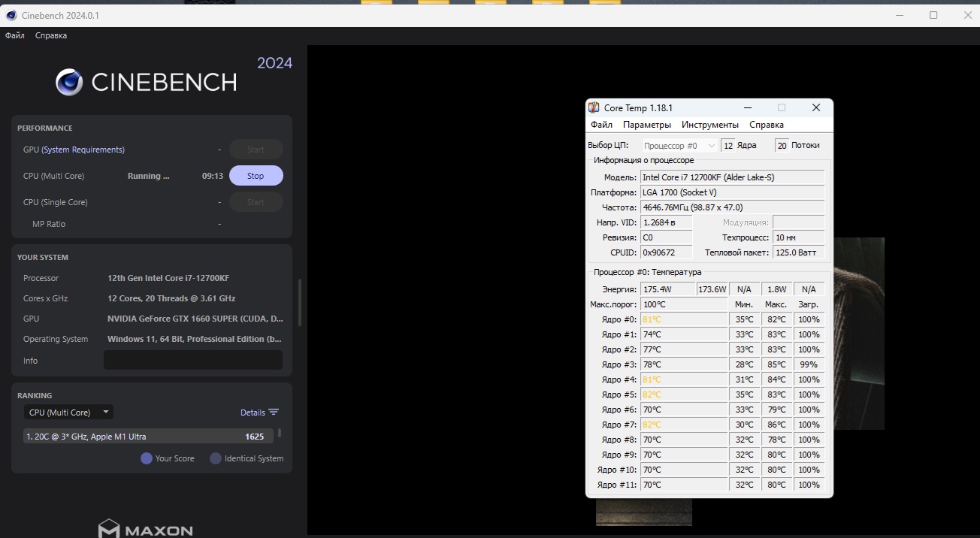Select the Apple M1 Ultra ranking row

click(x=148, y=437)
